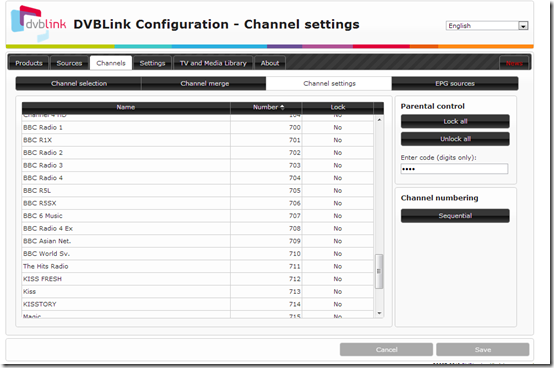This screenshot has height=368, width=554.
Task: Select the Channels tab
Action: coord(111,63)
